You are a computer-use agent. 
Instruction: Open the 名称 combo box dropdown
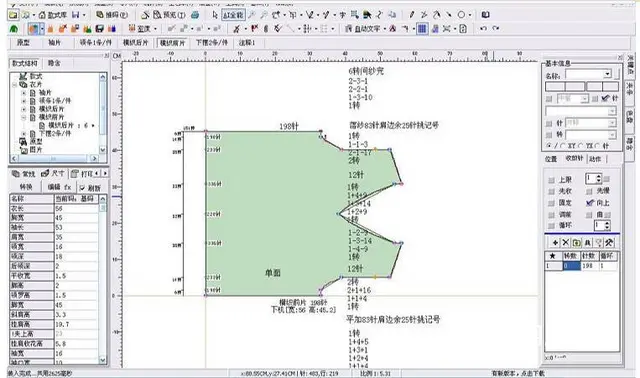[608, 74]
